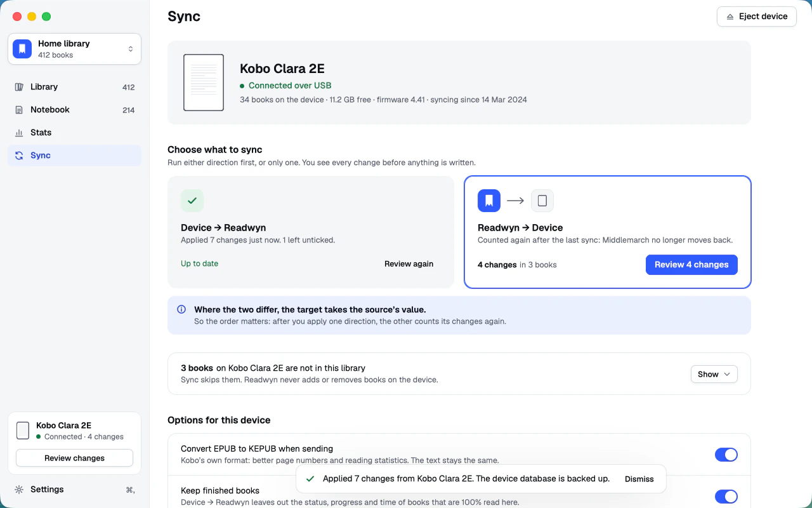Click the Notebook page icon in sidebar
Viewport: 812px width, 508px height.
coord(19,110)
